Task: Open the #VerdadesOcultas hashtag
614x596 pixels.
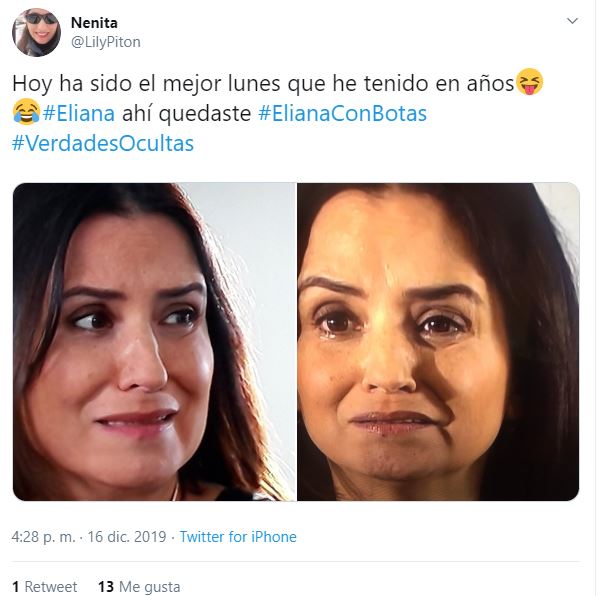Action: pos(103,143)
